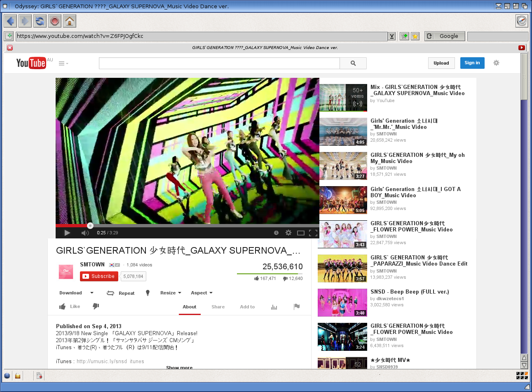532x392 pixels.
Task: Open the Mr.Mr. Music Video thumbnail
Action: 343,132
